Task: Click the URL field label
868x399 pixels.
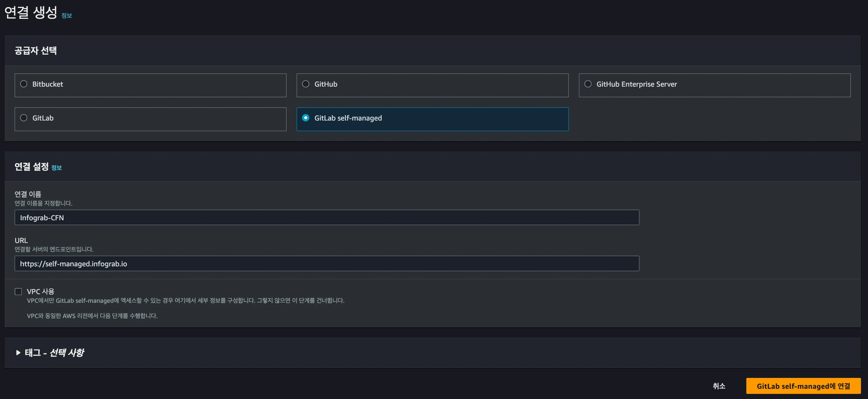Action: 21,240
